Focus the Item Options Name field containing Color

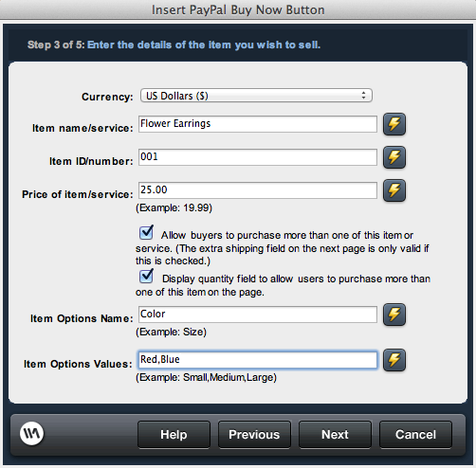(x=258, y=315)
